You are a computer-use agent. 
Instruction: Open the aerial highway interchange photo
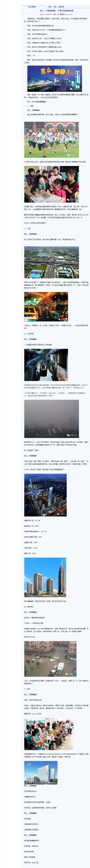pos(51,262)
